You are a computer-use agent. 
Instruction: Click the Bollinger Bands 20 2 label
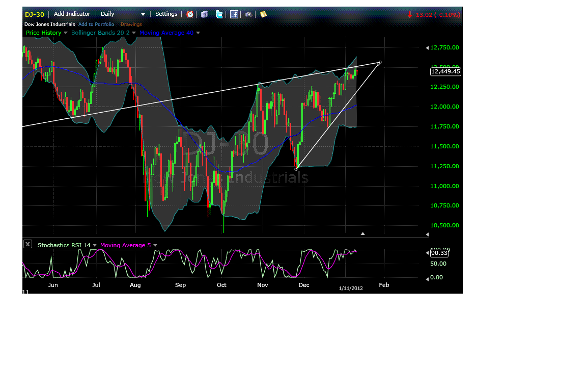(100, 33)
